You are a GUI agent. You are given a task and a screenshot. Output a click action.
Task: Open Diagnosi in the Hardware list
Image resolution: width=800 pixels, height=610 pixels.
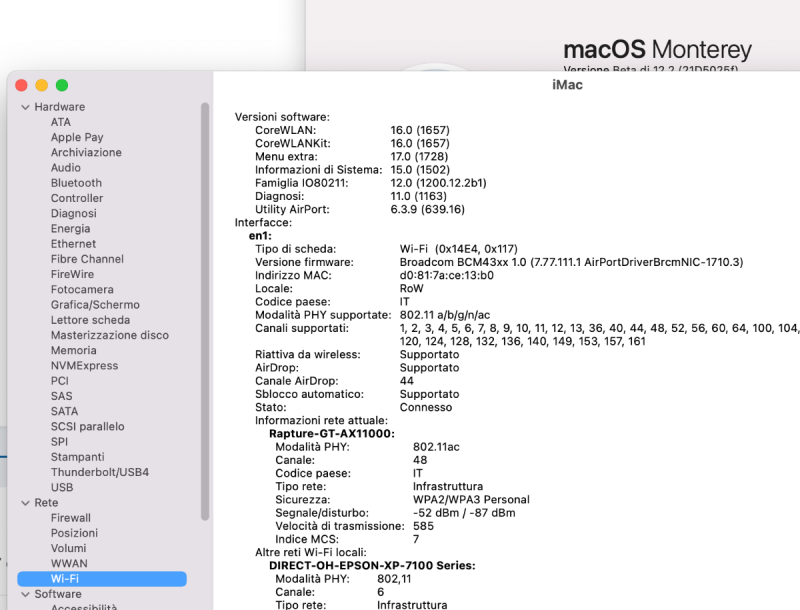coord(73,214)
